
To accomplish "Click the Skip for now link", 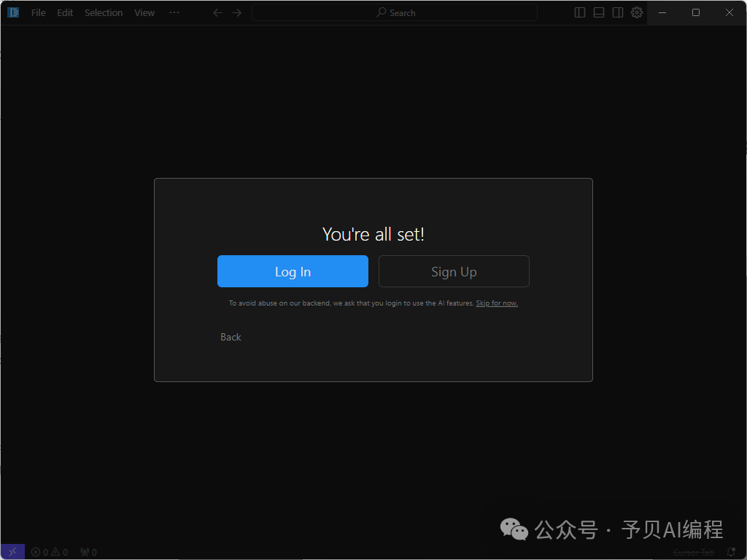I will (x=497, y=303).
